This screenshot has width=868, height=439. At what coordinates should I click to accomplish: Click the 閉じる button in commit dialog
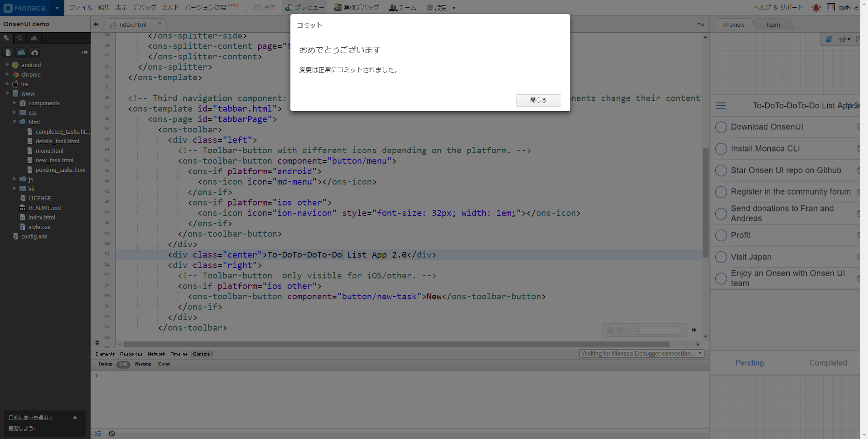(x=538, y=100)
